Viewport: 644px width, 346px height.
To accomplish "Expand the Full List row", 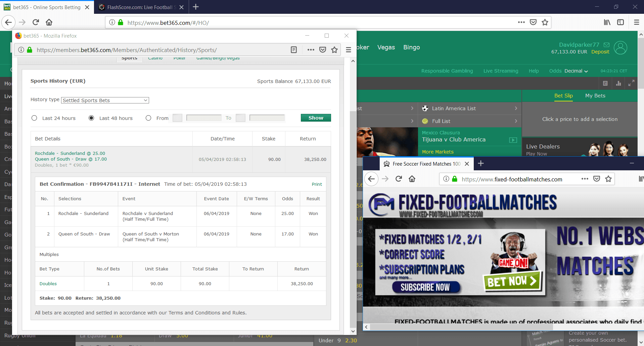I will [x=470, y=121].
